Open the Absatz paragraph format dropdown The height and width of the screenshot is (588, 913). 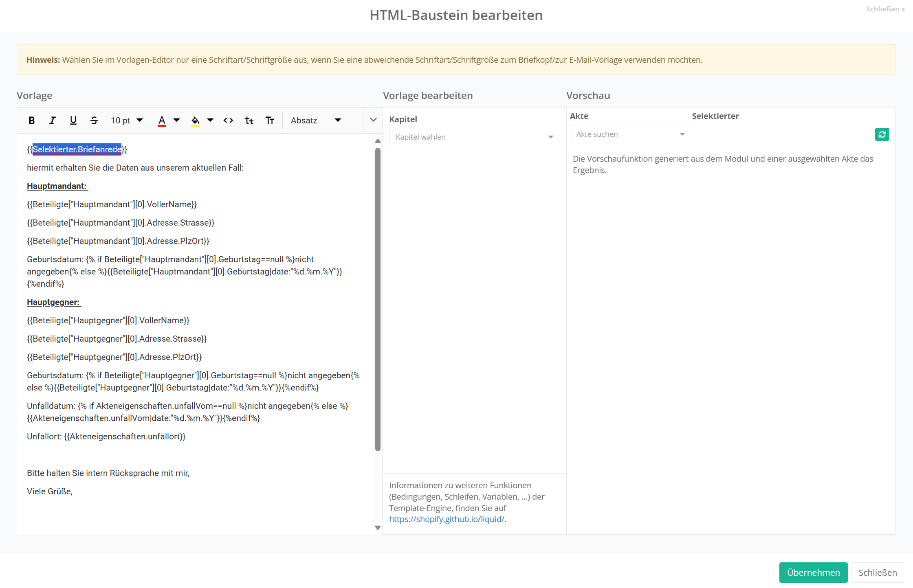[x=316, y=121]
